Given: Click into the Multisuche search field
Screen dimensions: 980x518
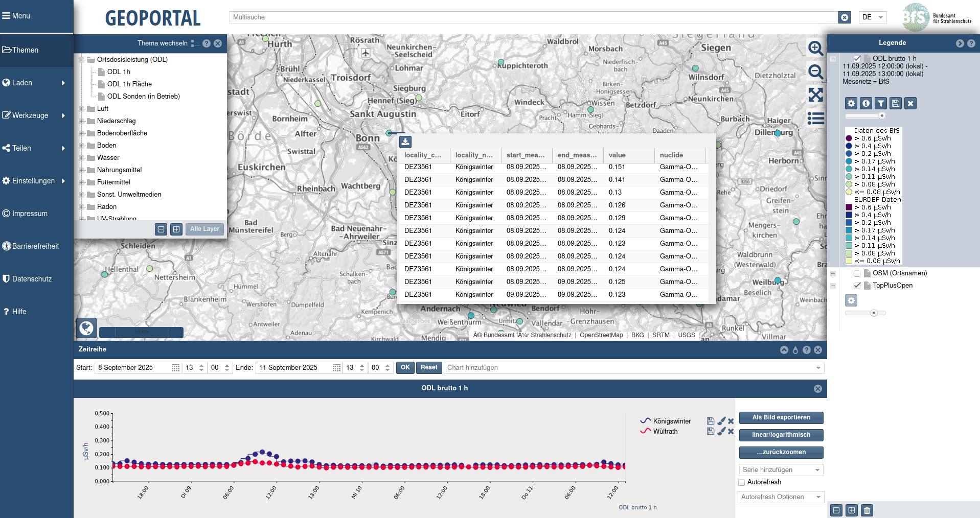Looking at the screenshot, I should tap(532, 17).
